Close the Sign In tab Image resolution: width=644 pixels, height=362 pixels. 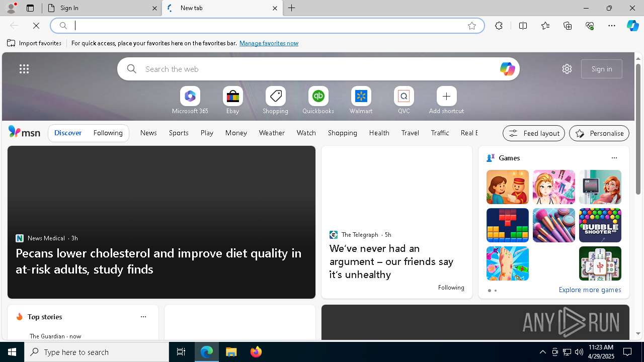pos(155,8)
